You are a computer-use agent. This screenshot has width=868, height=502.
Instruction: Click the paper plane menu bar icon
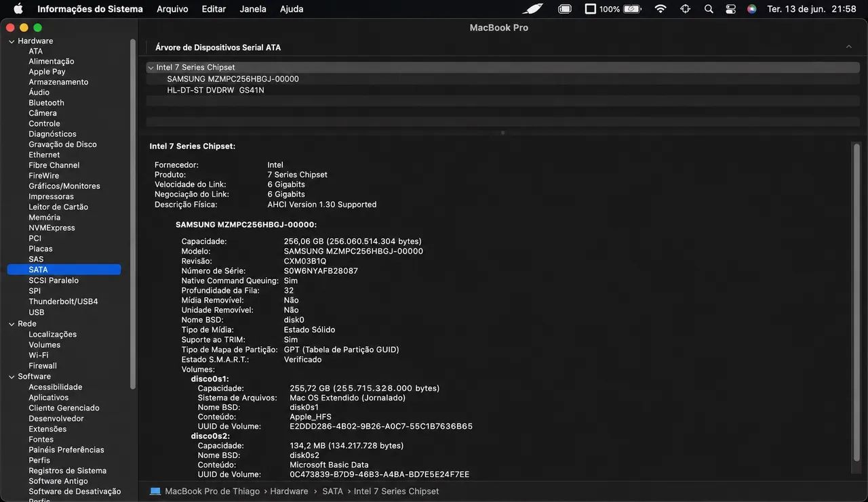pyautogui.click(x=533, y=9)
